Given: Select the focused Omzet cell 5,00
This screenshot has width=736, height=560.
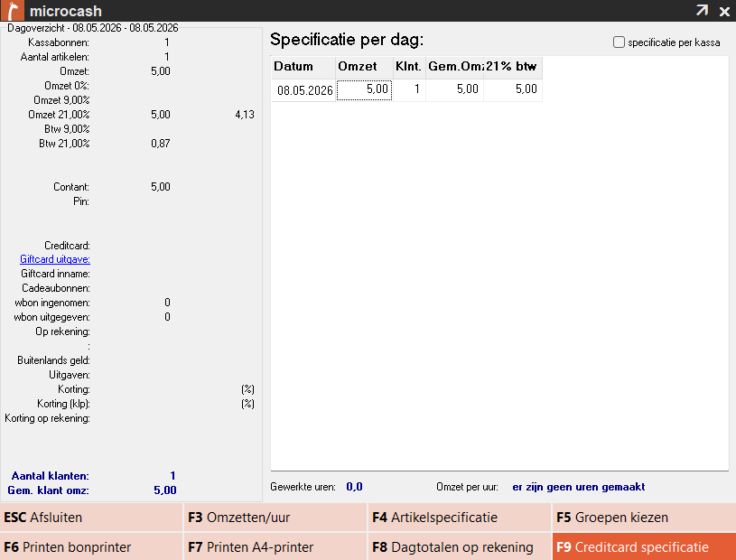Looking at the screenshot, I should pos(364,89).
